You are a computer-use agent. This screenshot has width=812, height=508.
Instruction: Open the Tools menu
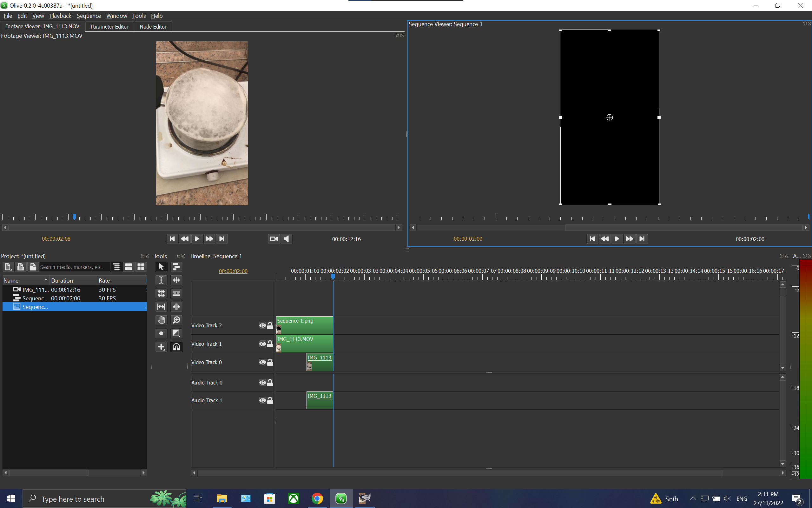click(x=139, y=16)
